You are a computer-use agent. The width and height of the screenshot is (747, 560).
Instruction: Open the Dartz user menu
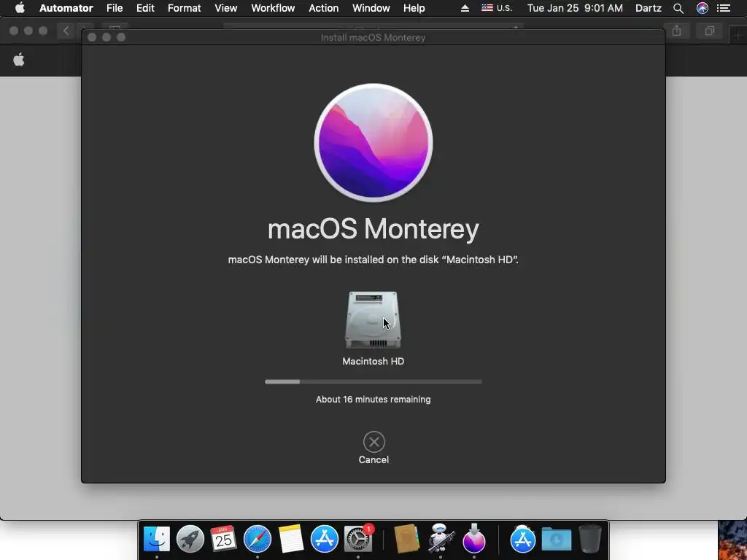(x=649, y=8)
